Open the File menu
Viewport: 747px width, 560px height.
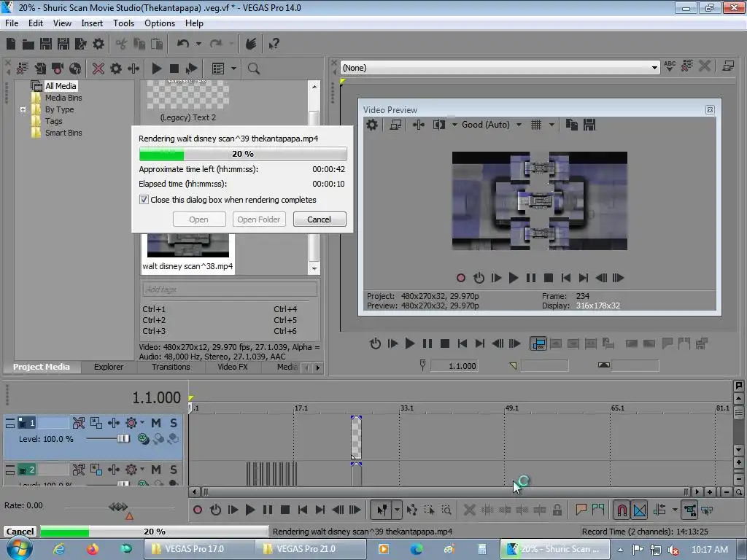tap(12, 23)
